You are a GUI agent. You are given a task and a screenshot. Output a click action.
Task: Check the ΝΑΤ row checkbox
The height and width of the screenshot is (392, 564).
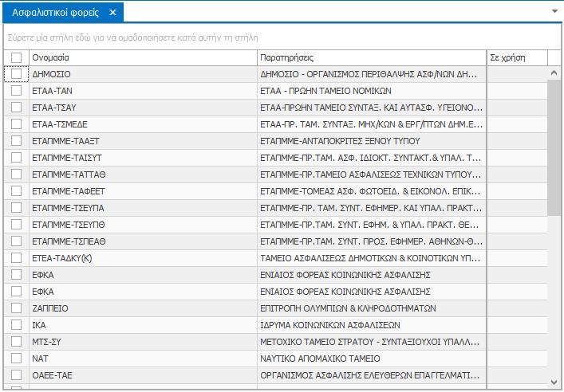click(16, 359)
